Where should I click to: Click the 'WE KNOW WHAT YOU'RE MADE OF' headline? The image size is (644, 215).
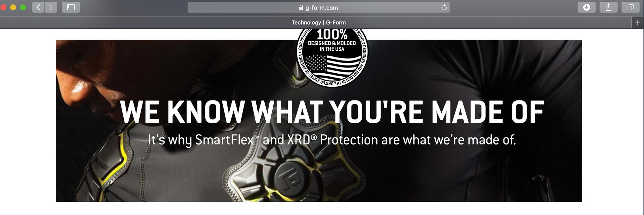[332, 112]
